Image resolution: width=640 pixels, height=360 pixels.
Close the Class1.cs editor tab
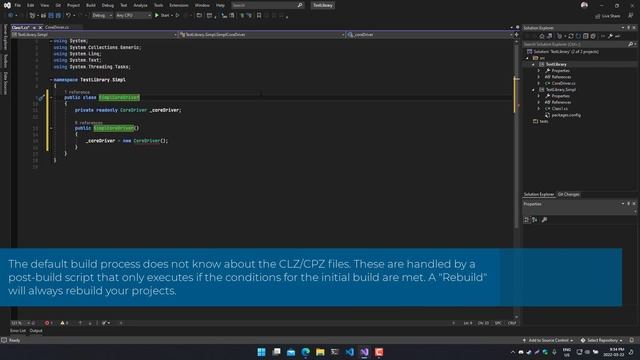40,27
